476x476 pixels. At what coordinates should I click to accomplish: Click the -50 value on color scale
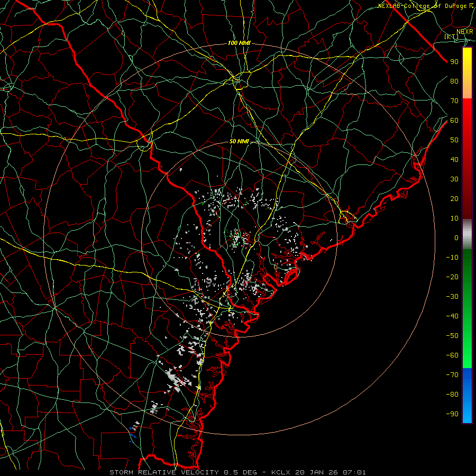(452, 336)
